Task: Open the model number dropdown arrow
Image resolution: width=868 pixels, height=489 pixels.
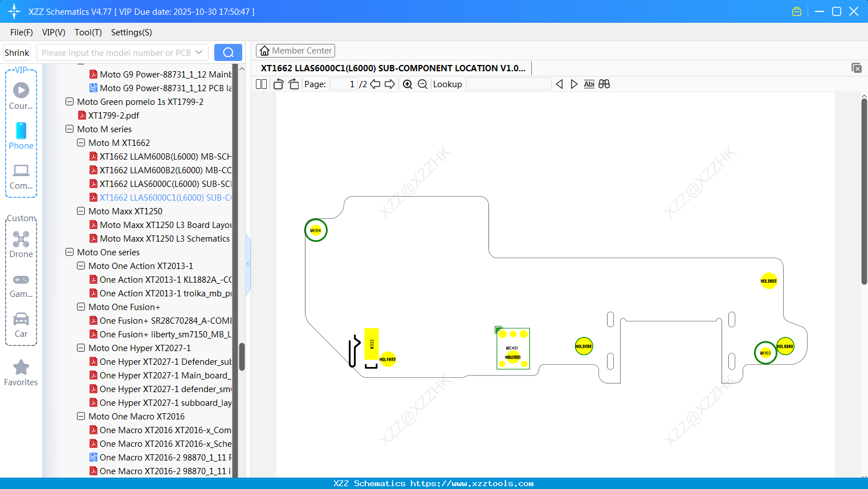Action: pyautogui.click(x=199, y=52)
